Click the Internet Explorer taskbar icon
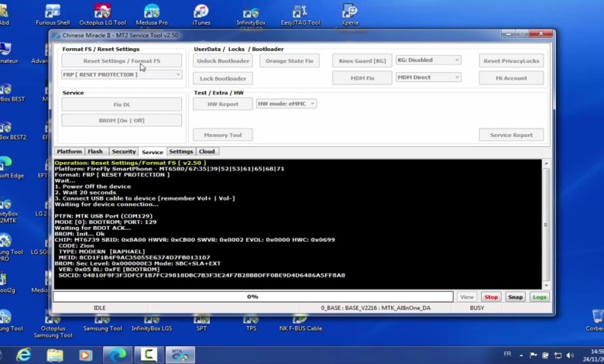Screen dimensions: 604x364 pyautogui.click(x=23, y=355)
